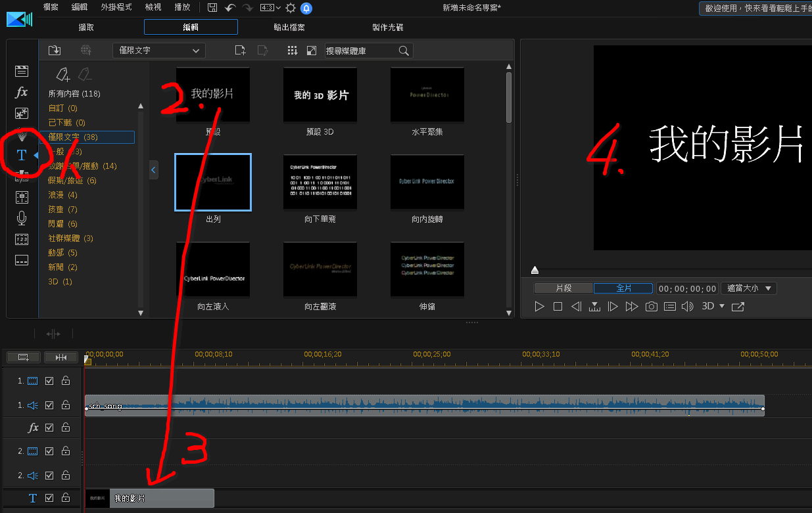Image resolution: width=812 pixels, height=513 pixels.
Task: Open library menu grid icon
Action: point(293,51)
